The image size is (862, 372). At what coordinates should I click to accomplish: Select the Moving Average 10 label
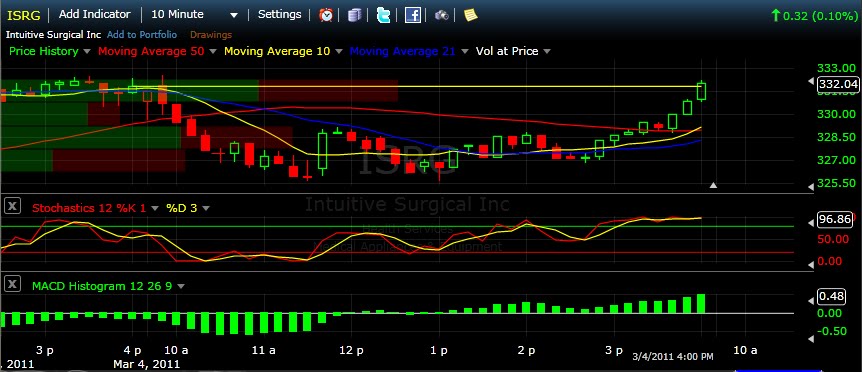tap(277, 51)
